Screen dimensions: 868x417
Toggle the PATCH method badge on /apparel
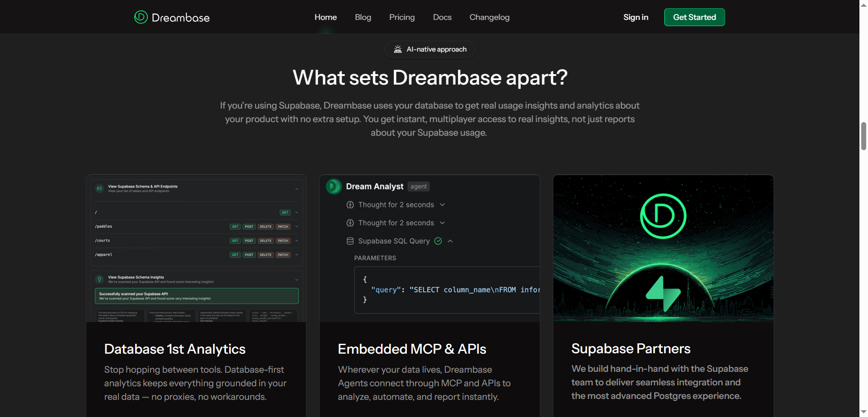coord(283,255)
